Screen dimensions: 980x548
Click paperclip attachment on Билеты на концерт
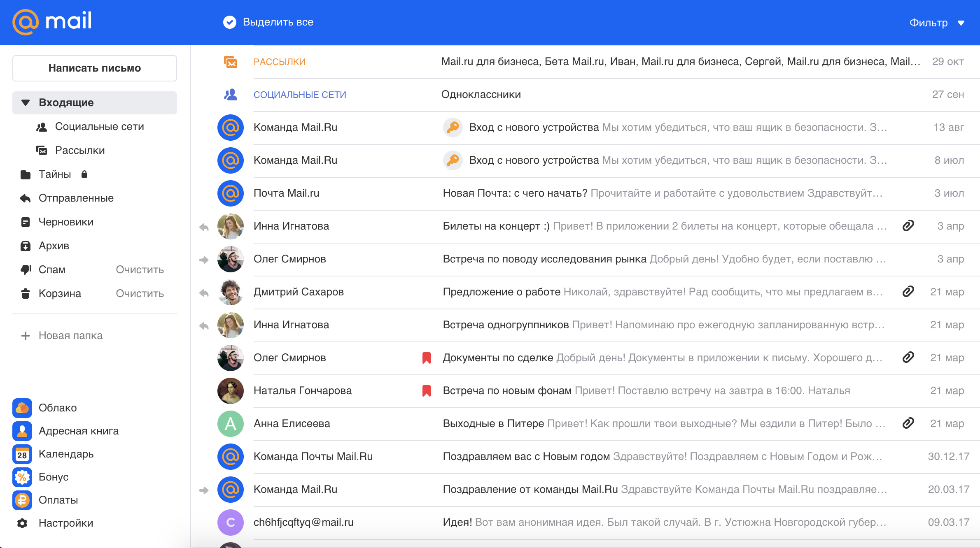(908, 226)
